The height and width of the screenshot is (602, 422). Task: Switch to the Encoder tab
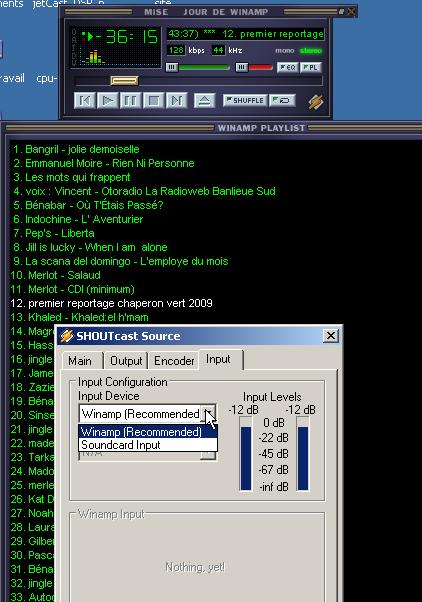(x=174, y=361)
